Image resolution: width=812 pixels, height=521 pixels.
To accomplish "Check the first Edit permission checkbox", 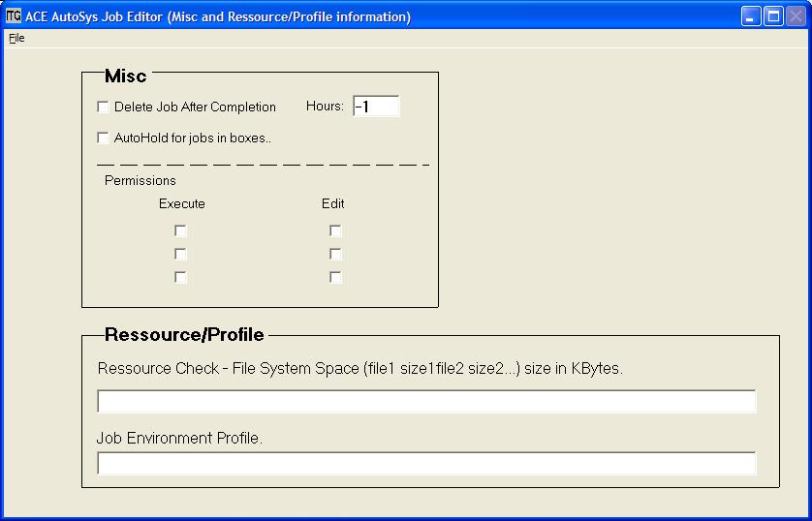I will click(335, 230).
